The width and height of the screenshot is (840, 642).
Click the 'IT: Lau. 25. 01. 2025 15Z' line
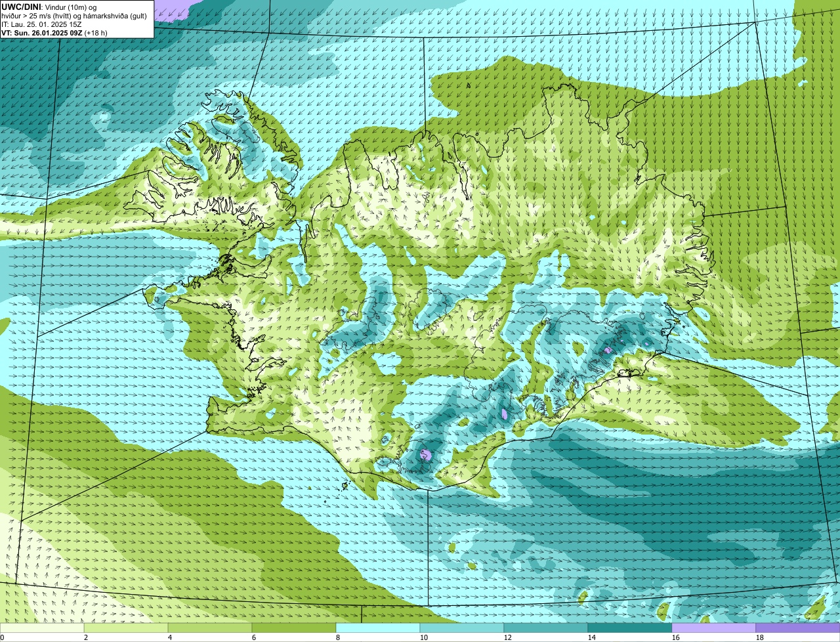(41, 24)
